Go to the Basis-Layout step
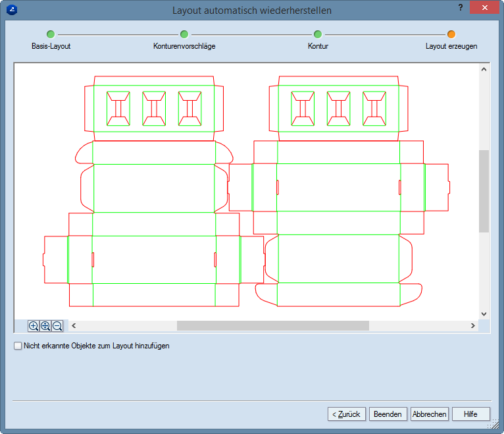Image resolution: width=504 pixels, height=434 pixels. (51, 46)
